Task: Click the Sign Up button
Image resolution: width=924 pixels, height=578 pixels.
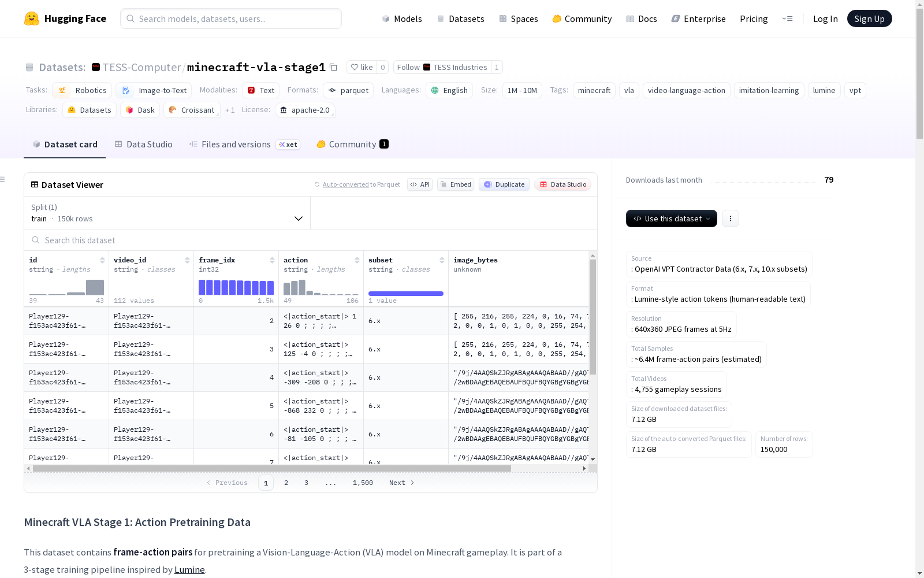Action: click(x=870, y=18)
